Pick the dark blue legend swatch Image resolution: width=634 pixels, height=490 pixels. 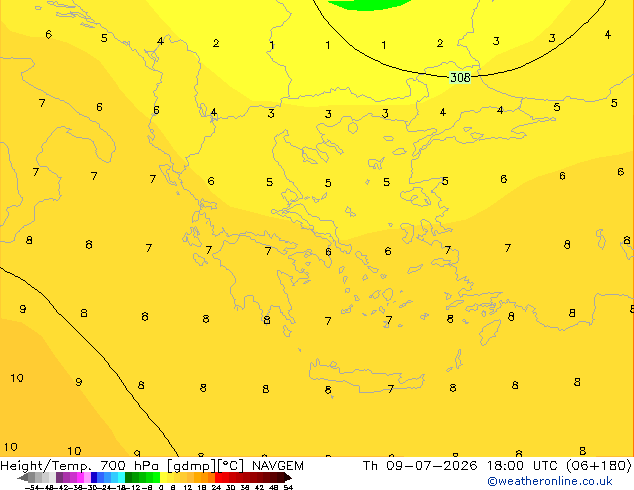[94, 477]
